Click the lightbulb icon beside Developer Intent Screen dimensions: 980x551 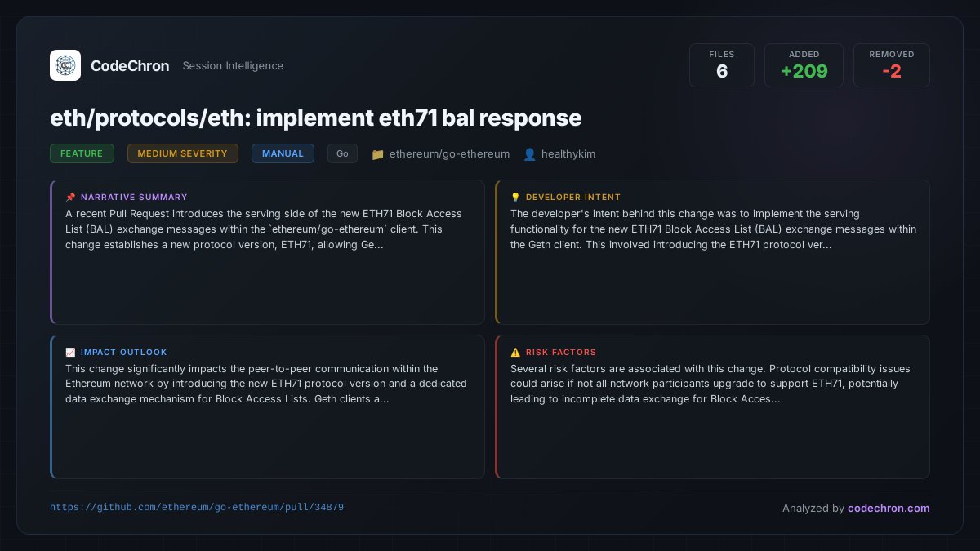(x=515, y=197)
